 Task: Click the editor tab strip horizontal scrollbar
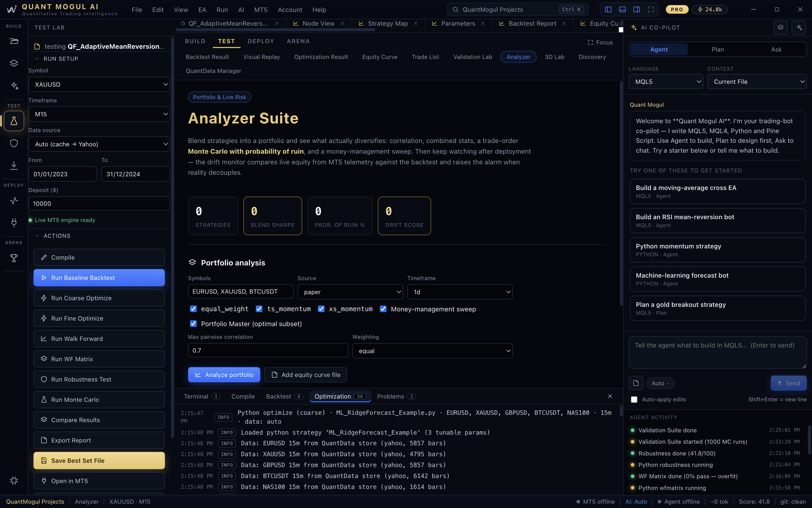point(275,30)
